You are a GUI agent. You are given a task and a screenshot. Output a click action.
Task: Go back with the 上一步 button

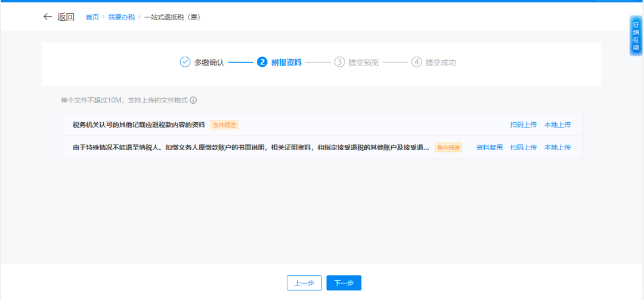pos(304,283)
